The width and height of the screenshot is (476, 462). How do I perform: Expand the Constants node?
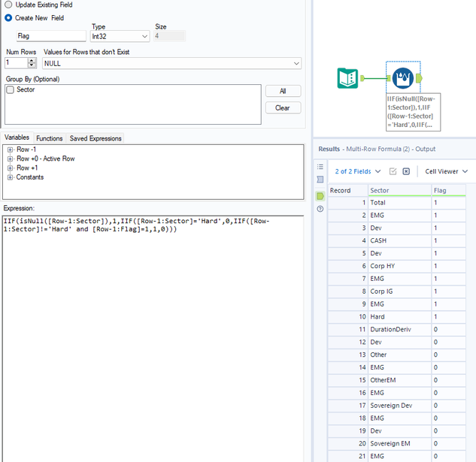point(10,177)
